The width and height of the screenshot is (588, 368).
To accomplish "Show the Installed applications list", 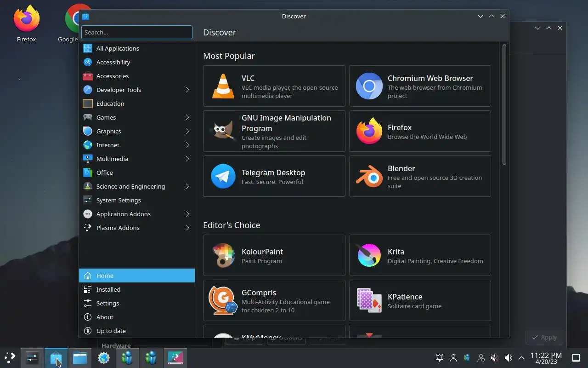I will click(137, 289).
